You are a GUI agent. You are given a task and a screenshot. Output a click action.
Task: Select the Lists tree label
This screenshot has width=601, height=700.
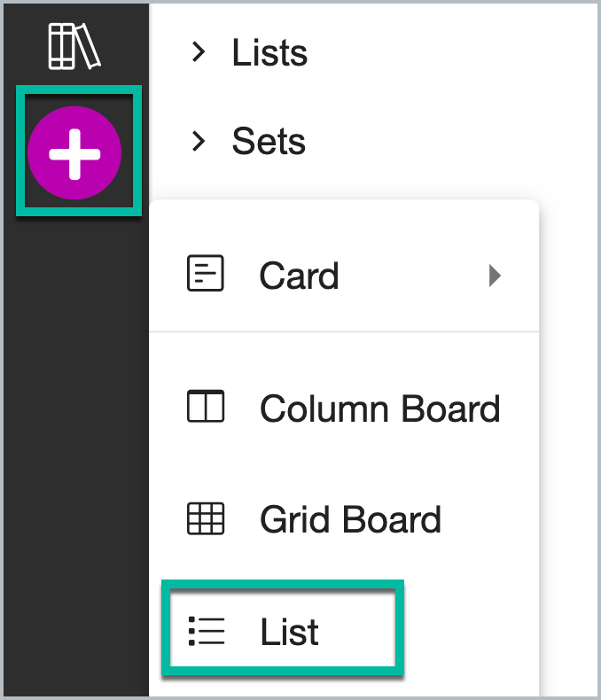click(269, 52)
